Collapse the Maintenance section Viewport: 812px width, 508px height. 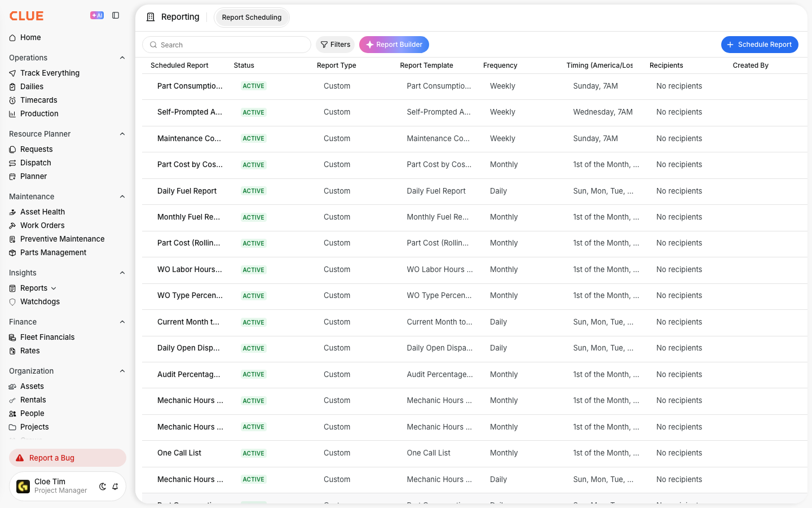[122, 196]
